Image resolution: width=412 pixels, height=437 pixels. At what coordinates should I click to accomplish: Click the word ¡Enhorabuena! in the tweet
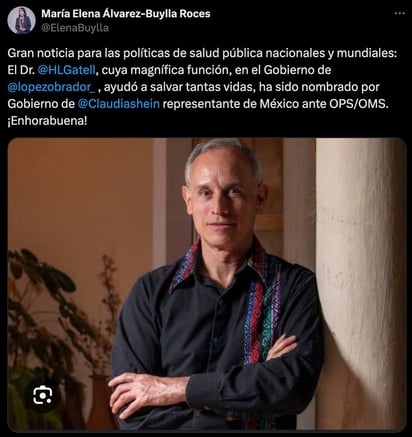coord(47,121)
